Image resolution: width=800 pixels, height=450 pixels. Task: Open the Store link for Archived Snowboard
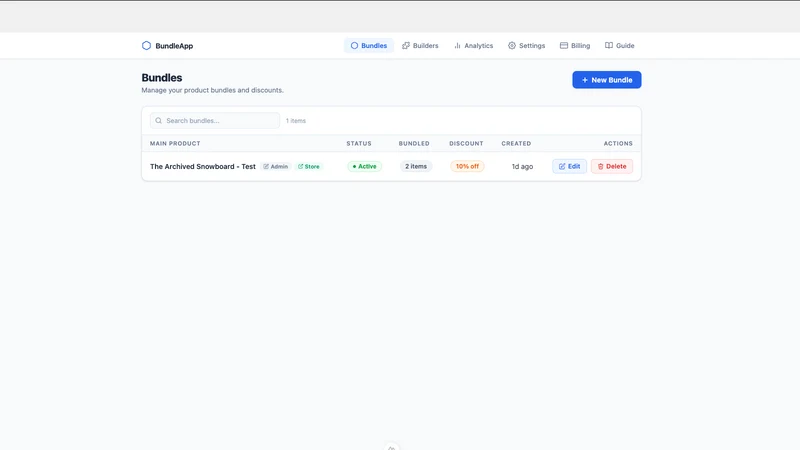click(309, 166)
